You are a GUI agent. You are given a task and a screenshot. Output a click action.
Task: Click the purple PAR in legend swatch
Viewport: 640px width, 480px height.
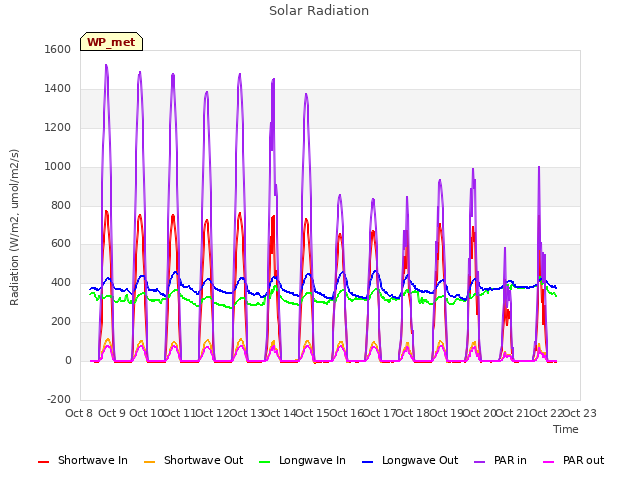tap(480, 462)
